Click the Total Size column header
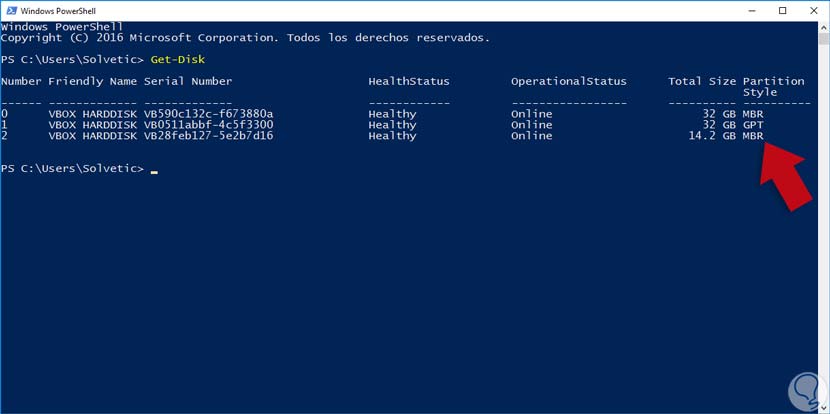830x414 pixels. [701, 81]
